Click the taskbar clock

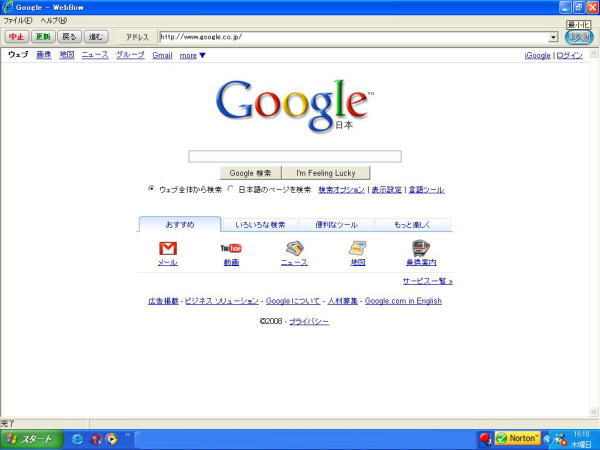pos(581,439)
